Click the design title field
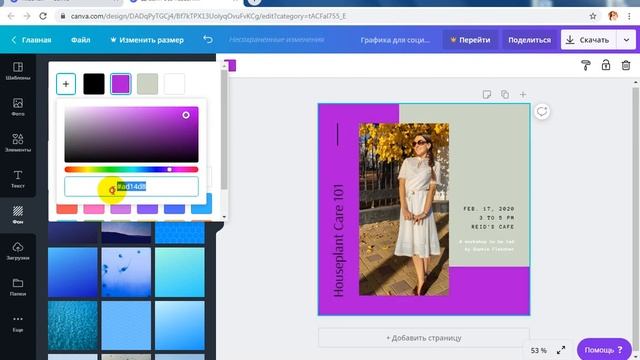This screenshot has height=360, width=640. click(395, 40)
